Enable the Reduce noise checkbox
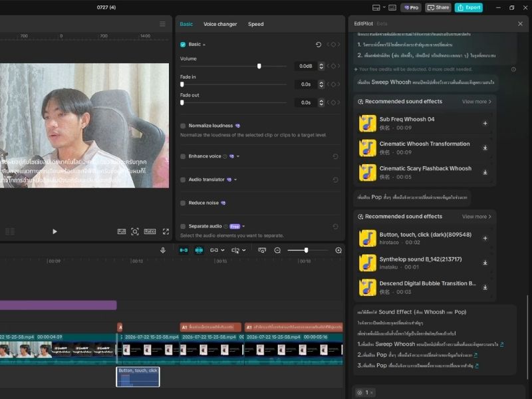The width and height of the screenshot is (532, 399). coord(183,203)
